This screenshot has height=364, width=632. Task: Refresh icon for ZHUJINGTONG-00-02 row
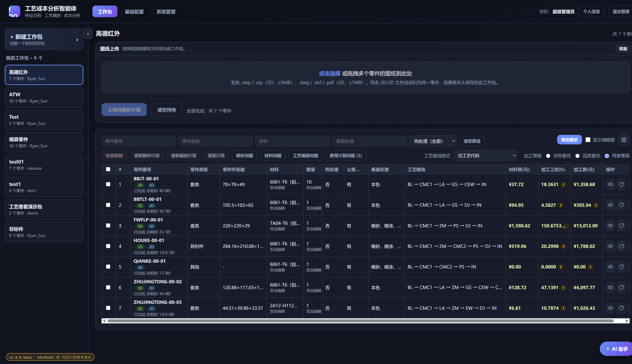click(x=621, y=287)
